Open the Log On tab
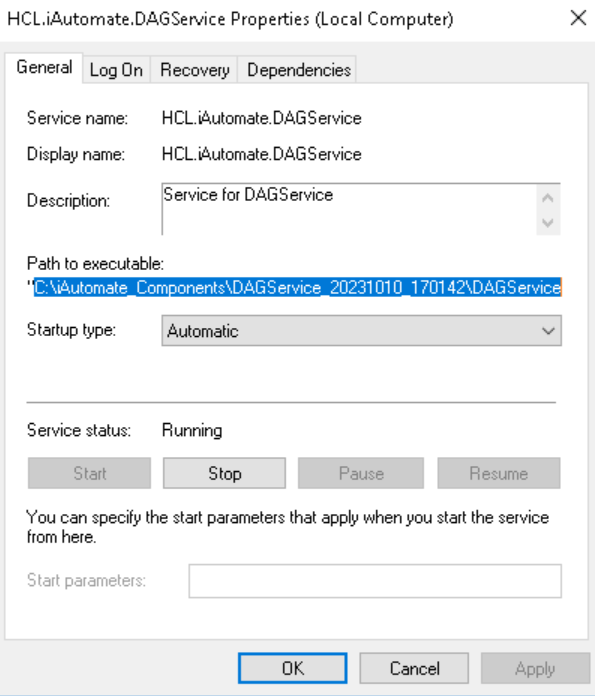595x696 pixels. pyautogui.click(x=116, y=70)
